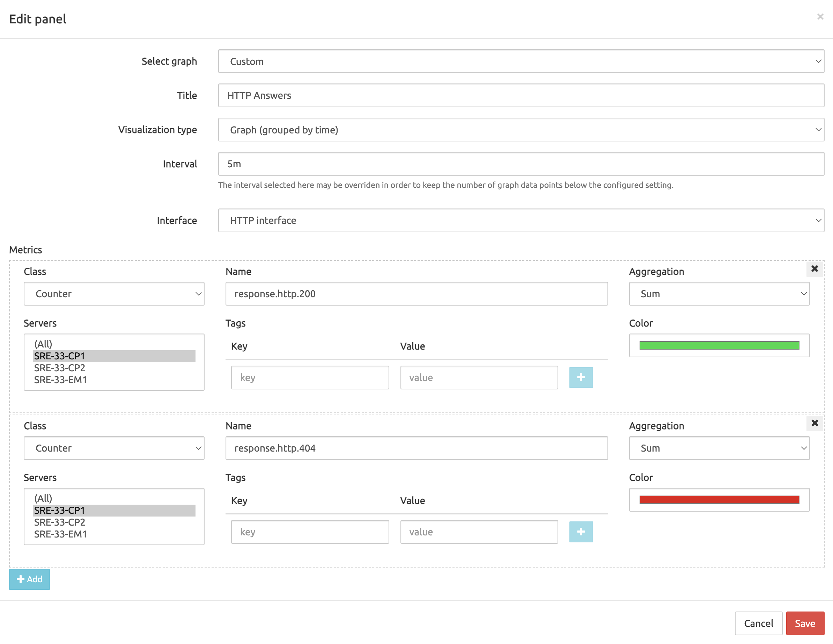The width and height of the screenshot is (833, 644).
Task: Click the blue Add metric button
Action: tap(30, 579)
